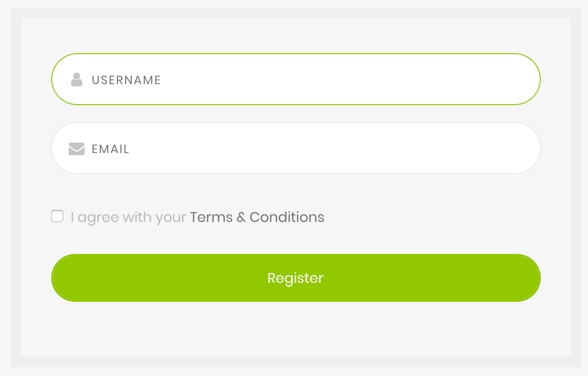Click green area right of Register text
Screen dimensions: 588x376
pos(431,278)
